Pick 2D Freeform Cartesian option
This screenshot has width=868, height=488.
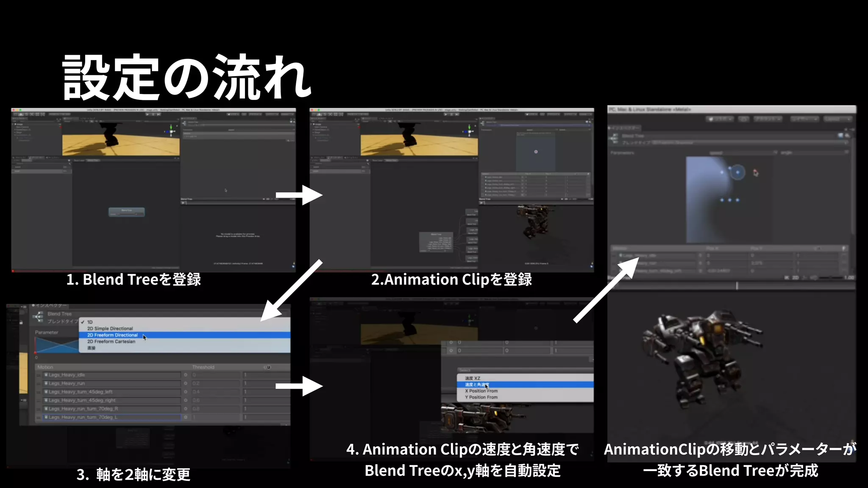coord(185,341)
